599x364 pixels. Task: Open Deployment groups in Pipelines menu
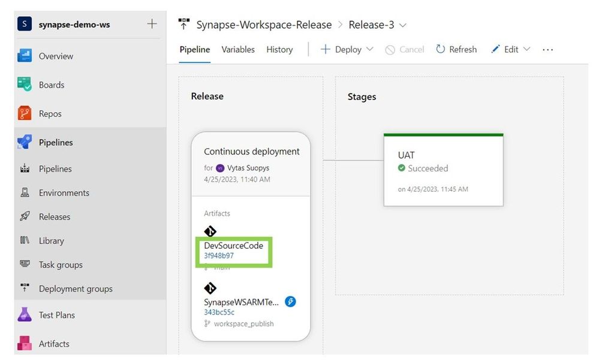coord(76,289)
